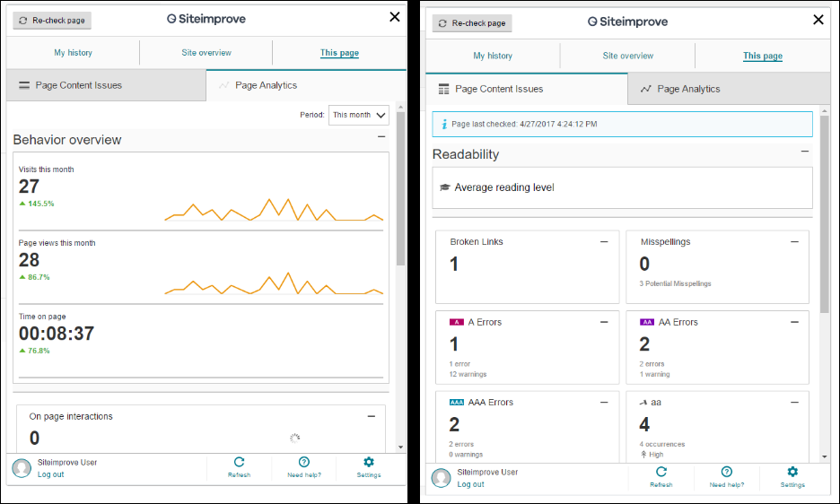The width and height of the screenshot is (840, 504).
Task: Collapse the A Errors card
Action: pos(604,323)
